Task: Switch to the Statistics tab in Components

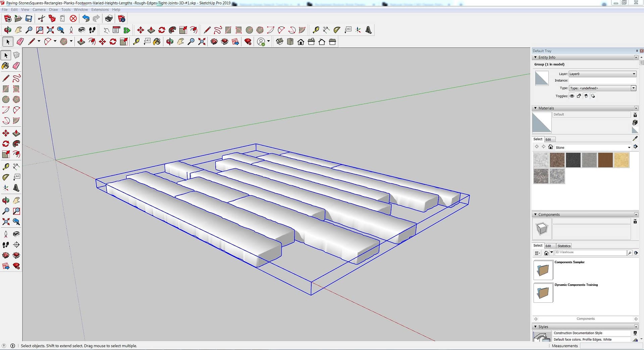Action: pos(564,246)
